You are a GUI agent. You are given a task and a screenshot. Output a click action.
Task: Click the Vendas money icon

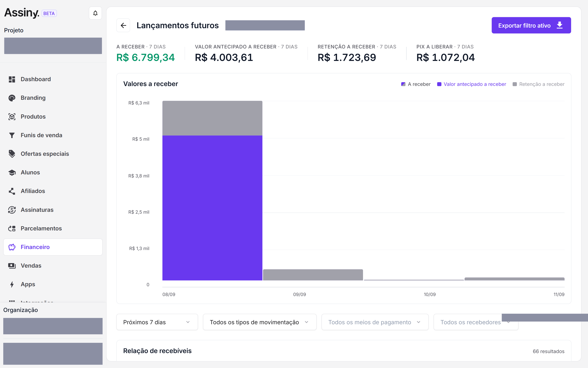coord(12,266)
